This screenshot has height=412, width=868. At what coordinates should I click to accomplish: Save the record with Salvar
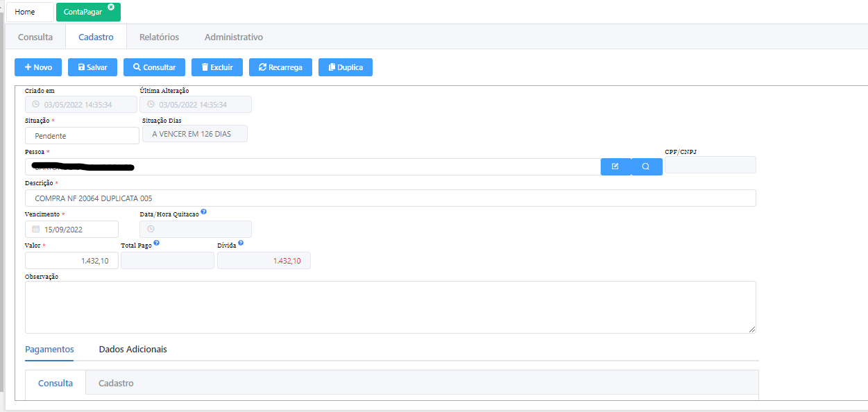[x=92, y=67]
